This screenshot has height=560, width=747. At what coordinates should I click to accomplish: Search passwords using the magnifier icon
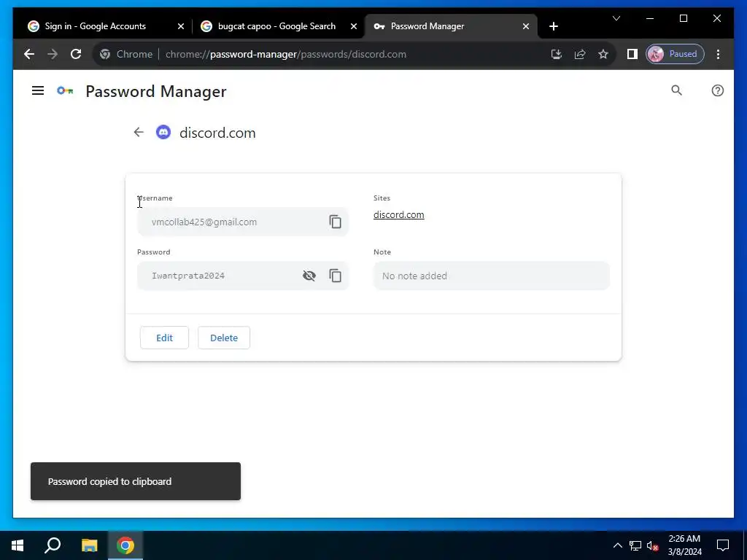tap(676, 90)
